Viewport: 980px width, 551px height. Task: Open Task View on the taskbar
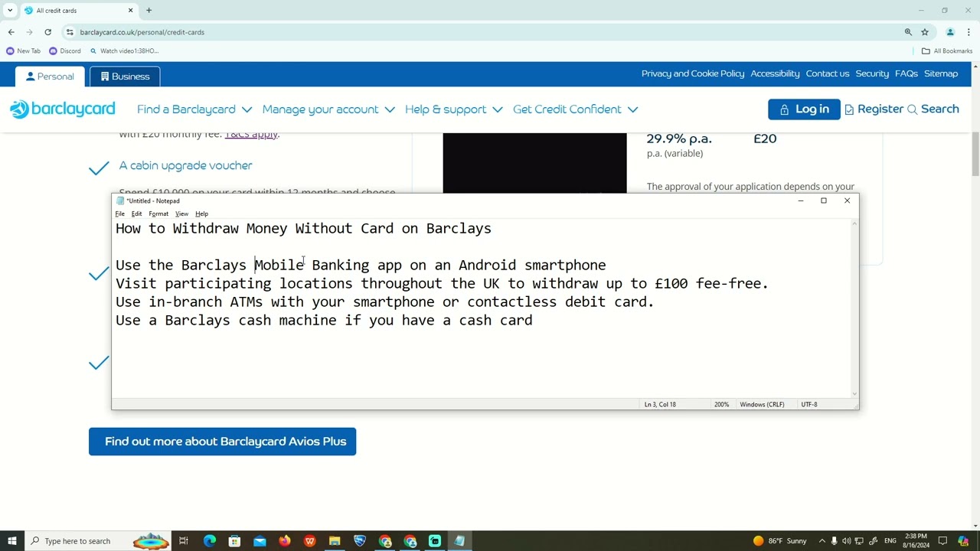pos(184,541)
